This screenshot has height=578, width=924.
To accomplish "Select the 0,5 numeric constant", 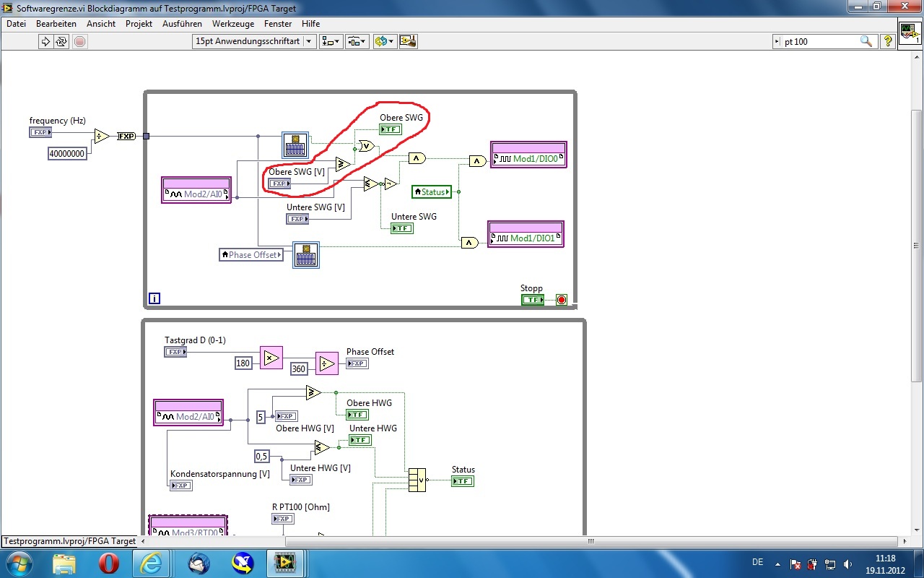I will pos(262,457).
